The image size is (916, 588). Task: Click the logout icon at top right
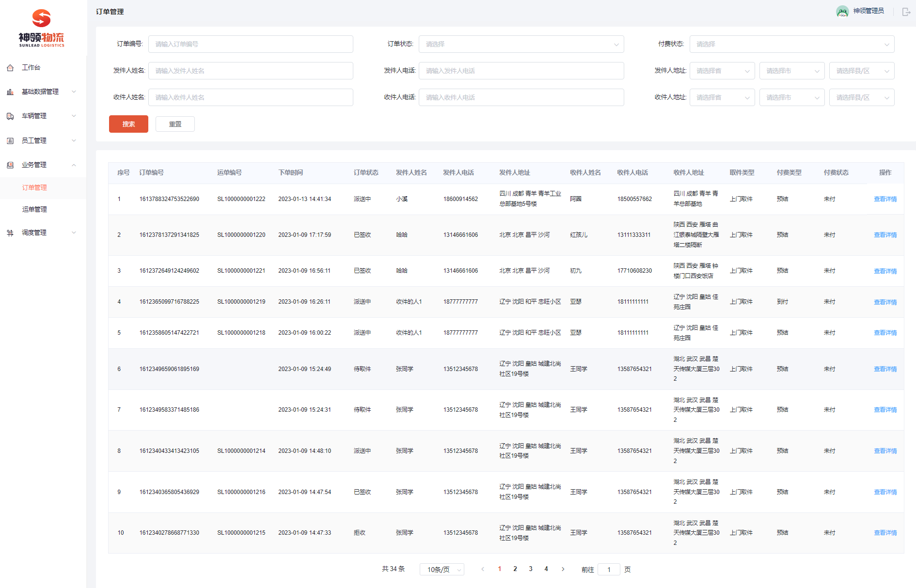click(905, 12)
